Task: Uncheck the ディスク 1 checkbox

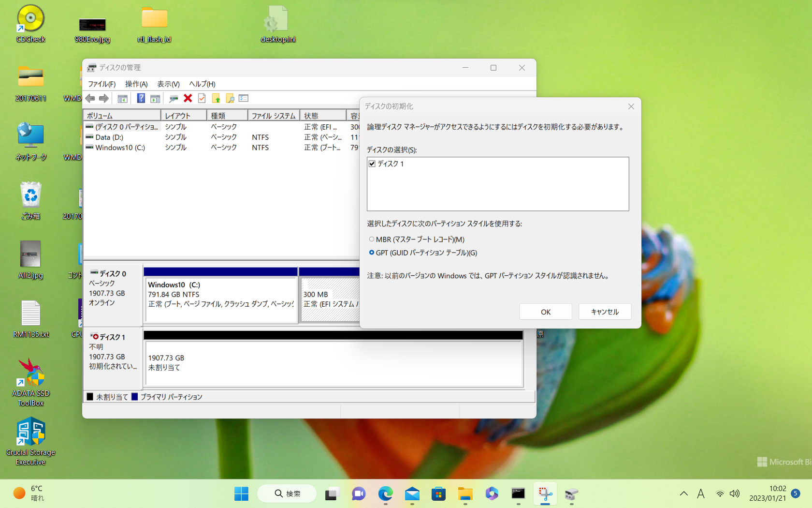Action: (x=372, y=164)
